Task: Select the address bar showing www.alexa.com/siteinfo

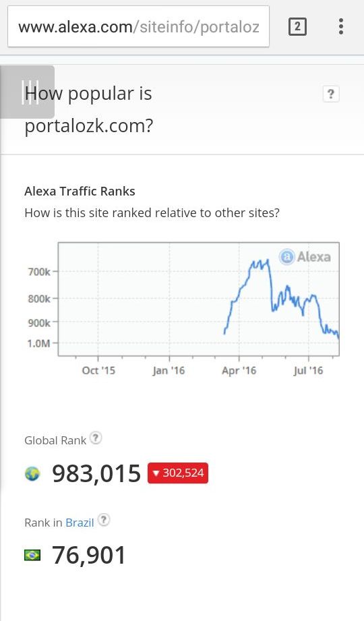Action: 139,26
